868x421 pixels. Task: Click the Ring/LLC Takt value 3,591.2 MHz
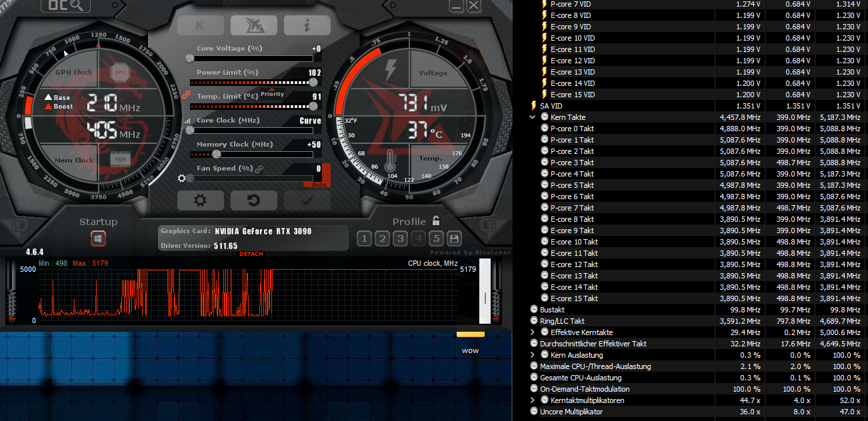tap(740, 321)
